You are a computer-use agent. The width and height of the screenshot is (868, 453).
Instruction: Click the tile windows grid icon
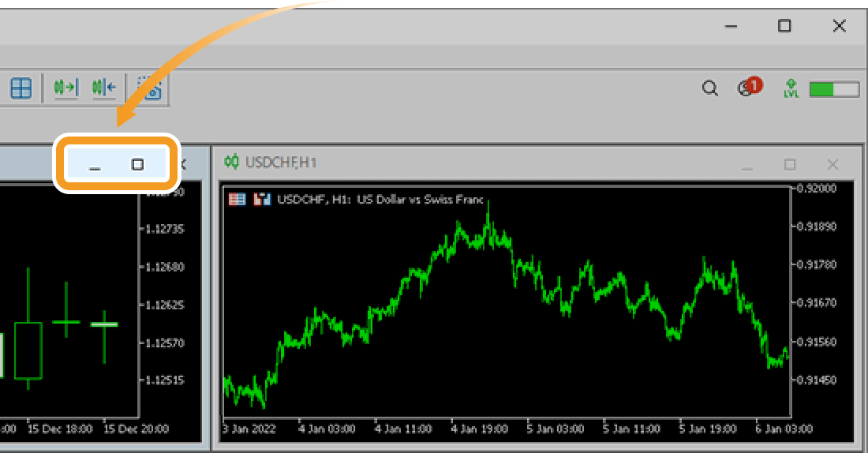(x=21, y=88)
